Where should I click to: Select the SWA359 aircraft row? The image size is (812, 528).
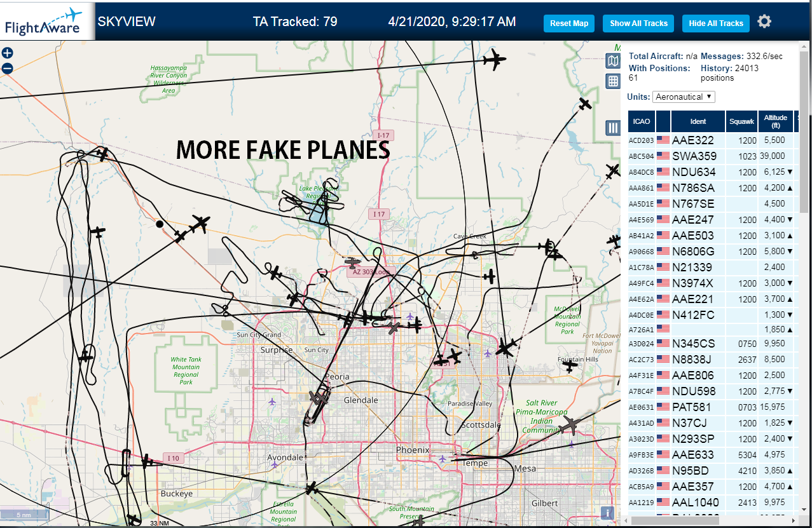pos(713,156)
